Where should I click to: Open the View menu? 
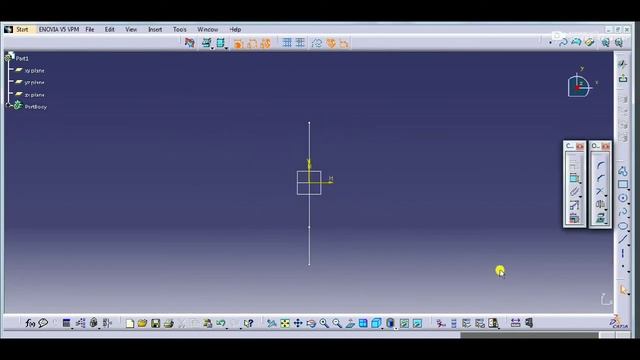(131, 29)
